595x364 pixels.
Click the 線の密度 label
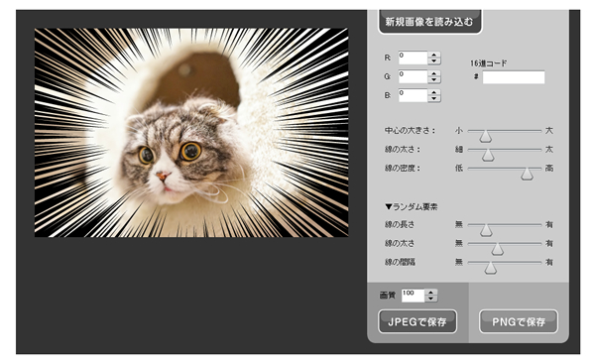pos(403,168)
